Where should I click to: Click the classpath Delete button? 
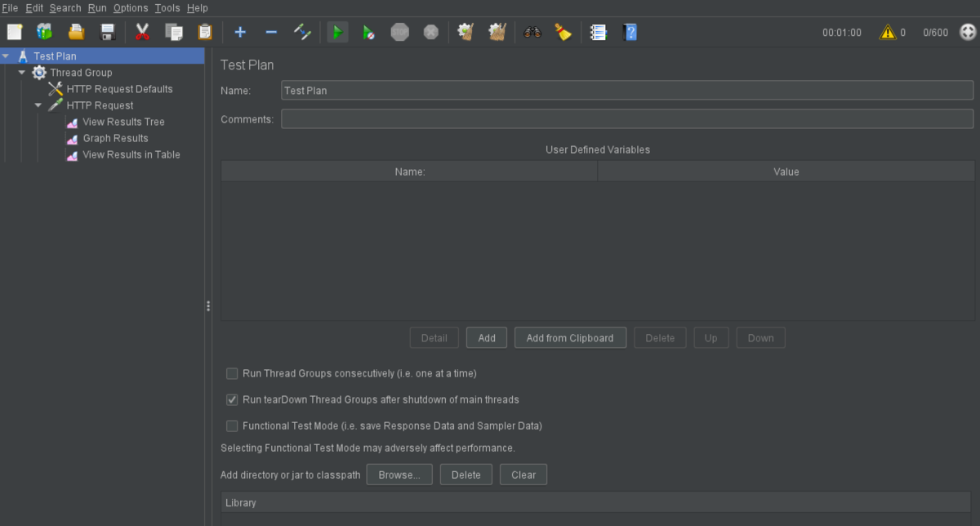[466, 475]
